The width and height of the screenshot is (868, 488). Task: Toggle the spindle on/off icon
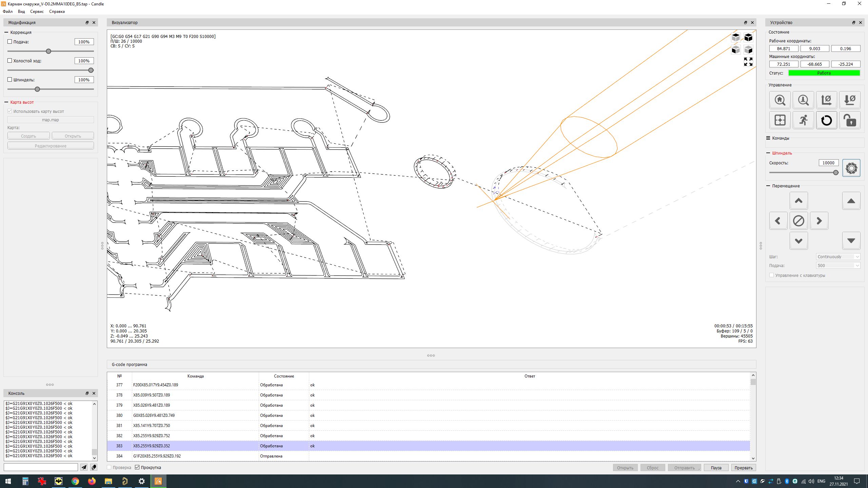851,168
